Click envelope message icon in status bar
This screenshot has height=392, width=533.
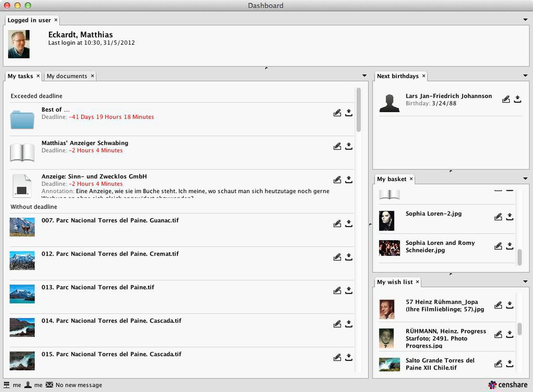[49, 385]
